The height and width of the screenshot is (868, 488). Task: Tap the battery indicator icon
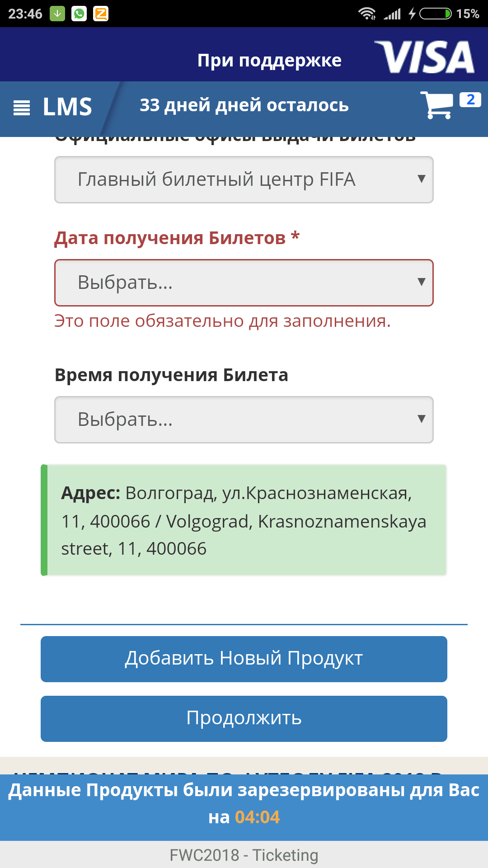[435, 14]
